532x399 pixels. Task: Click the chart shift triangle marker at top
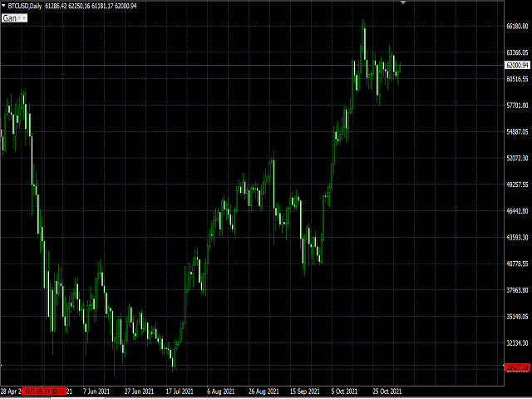(x=403, y=2)
